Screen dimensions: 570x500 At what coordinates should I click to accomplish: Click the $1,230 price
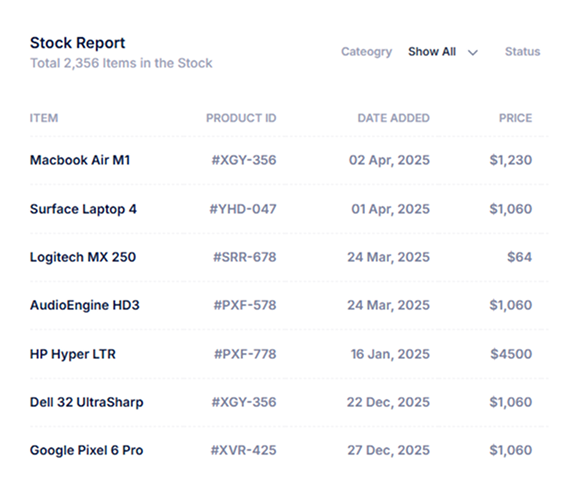[x=511, y=160]
